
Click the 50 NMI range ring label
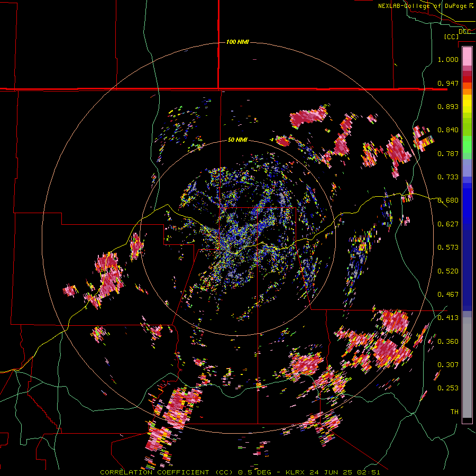[237, 140]
